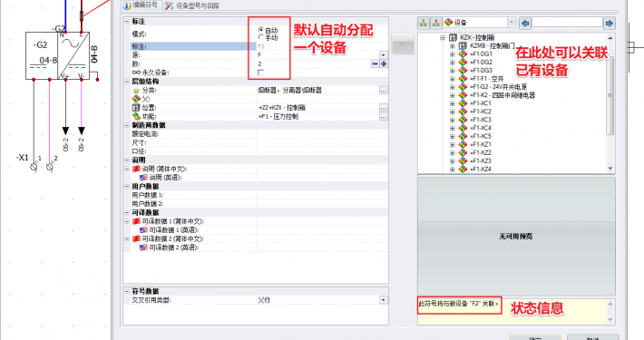Screen dimensions: 644x340
Task: Select the =F1-XZ4 tree item
Action: (481, 169)
